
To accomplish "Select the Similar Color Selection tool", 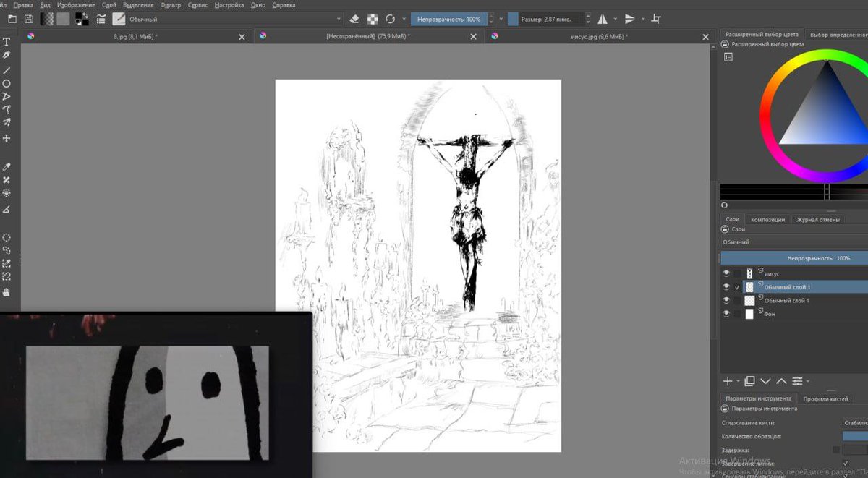I will tap(7, 263).
